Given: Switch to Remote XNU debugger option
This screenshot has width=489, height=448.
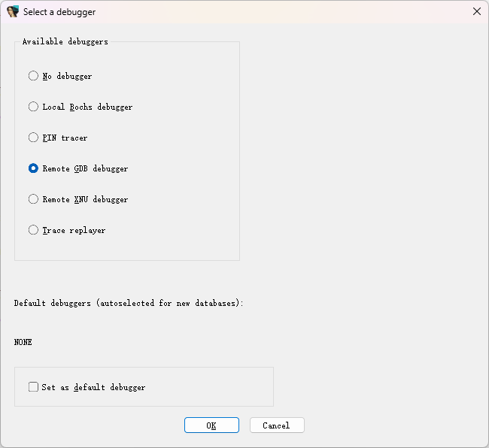Looking at the screenshot, I should [33, 199].
